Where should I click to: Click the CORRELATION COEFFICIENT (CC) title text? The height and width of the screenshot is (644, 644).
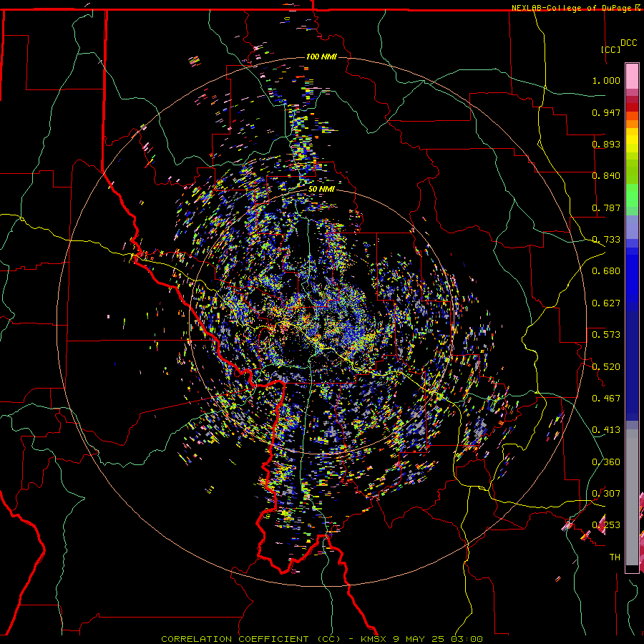click(250, 639)
